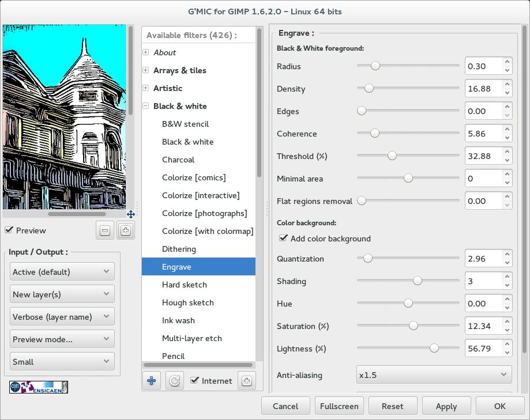Zoom out the preview with minus button

click(105, 230)
